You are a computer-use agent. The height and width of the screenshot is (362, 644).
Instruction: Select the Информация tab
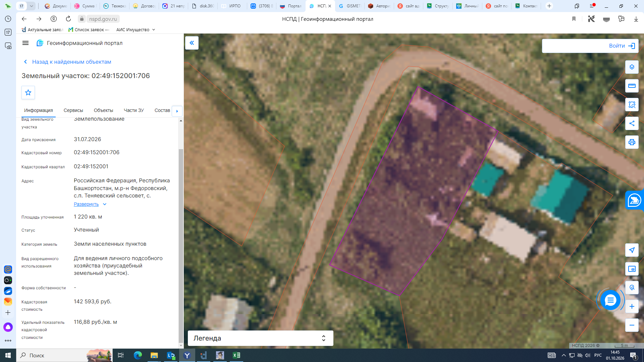coord(39,110)
